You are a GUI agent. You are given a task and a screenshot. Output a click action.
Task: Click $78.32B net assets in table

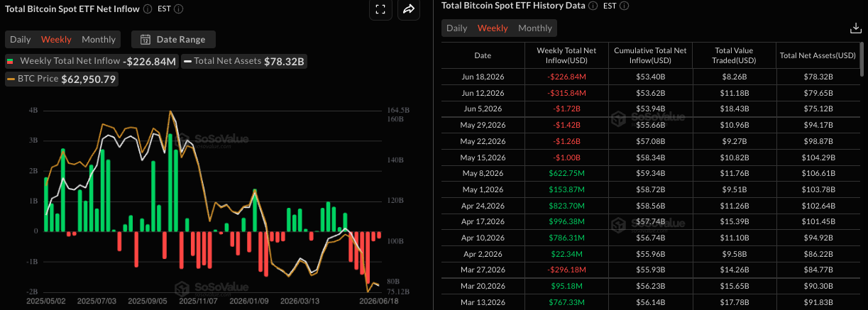coord(818,77)
